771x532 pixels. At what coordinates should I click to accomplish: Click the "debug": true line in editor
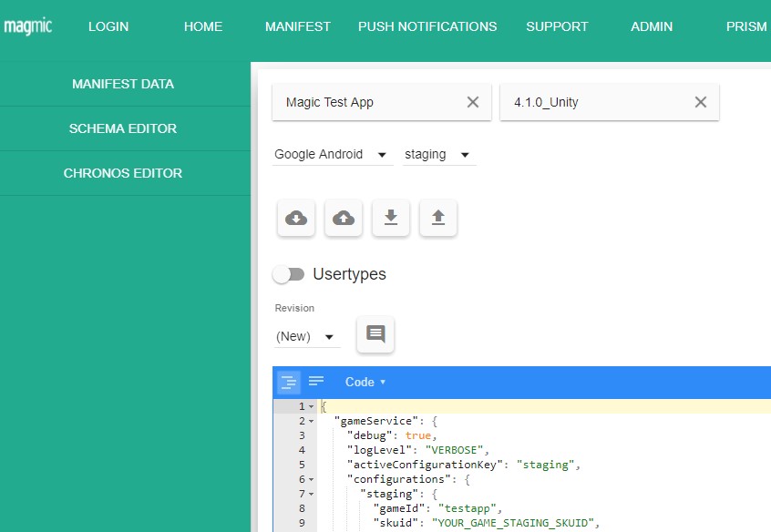click(392, 435)
